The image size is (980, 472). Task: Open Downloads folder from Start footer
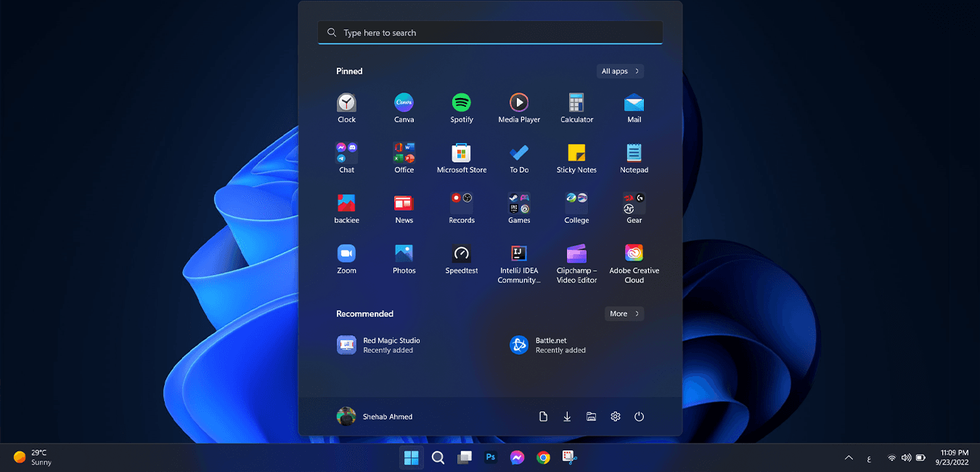tap(567, 416)
